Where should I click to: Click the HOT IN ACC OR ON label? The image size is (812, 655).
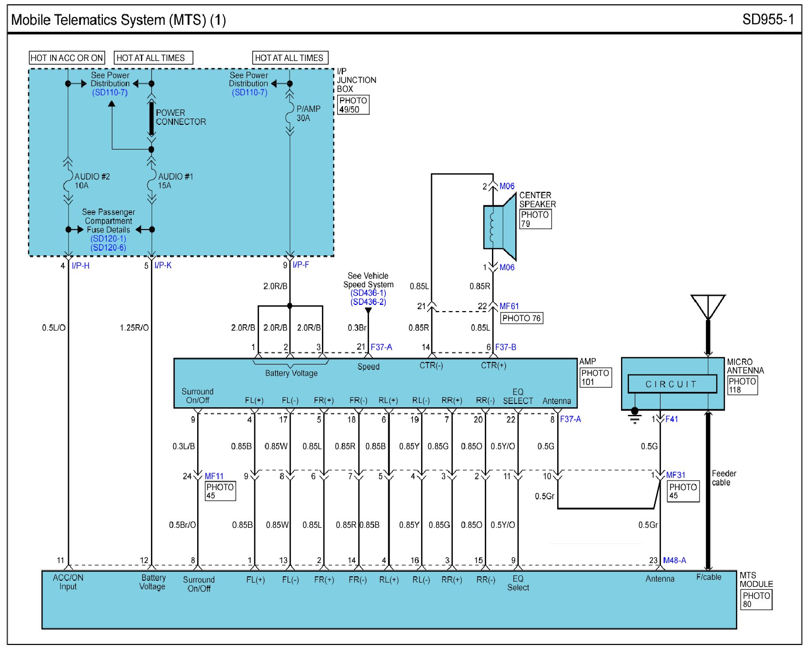[67, 58]
